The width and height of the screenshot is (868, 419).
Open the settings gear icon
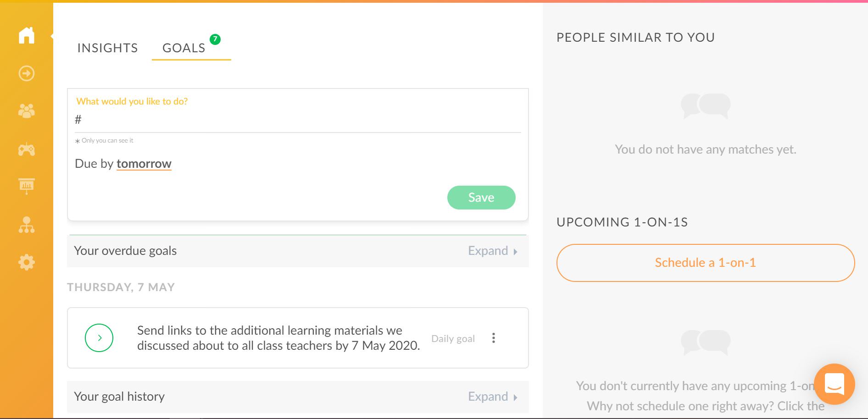tap(27, 262)
